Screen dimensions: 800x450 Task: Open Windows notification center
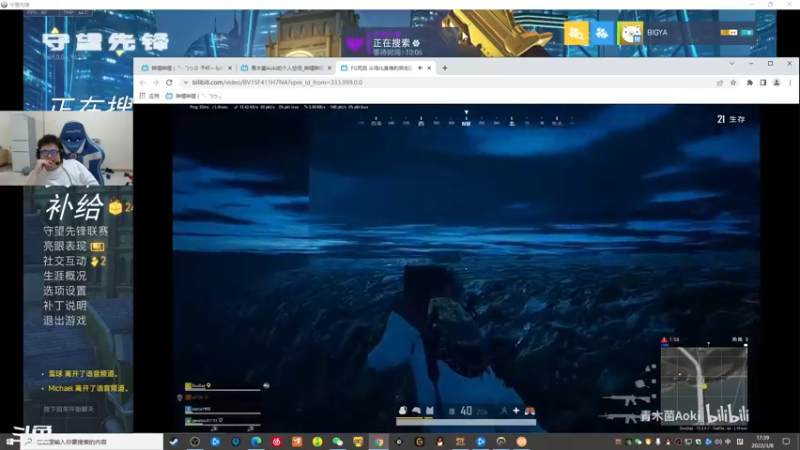pos(786,442)
